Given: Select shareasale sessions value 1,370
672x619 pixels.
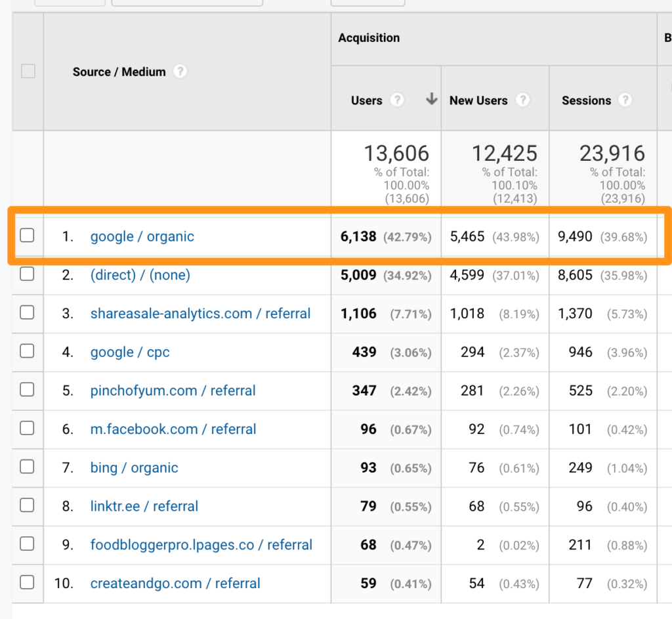Looking at the screenshot, I should click(x=575, y=314).
